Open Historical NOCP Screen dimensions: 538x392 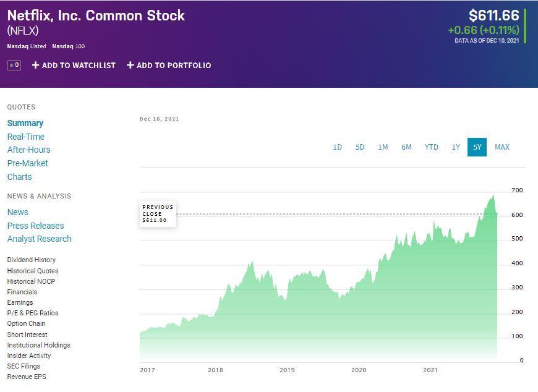pyautogui.click(x=31, y=281)
